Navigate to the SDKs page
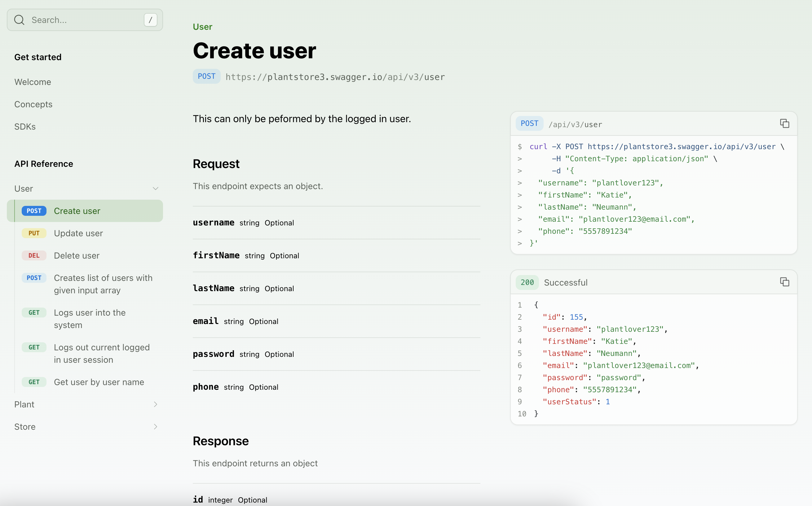This screenshot has width=812, height=506. [x=25, y=126]
